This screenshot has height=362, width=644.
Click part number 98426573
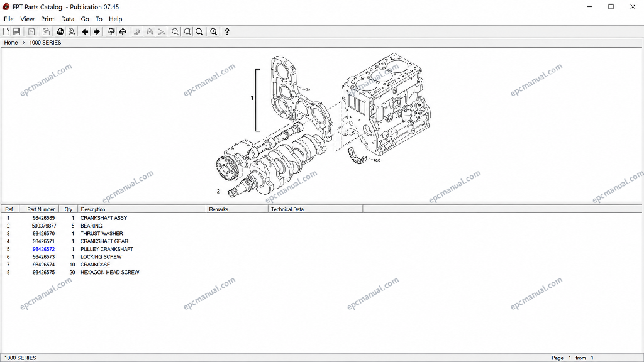pyautogui.click(x=43, y=257)
